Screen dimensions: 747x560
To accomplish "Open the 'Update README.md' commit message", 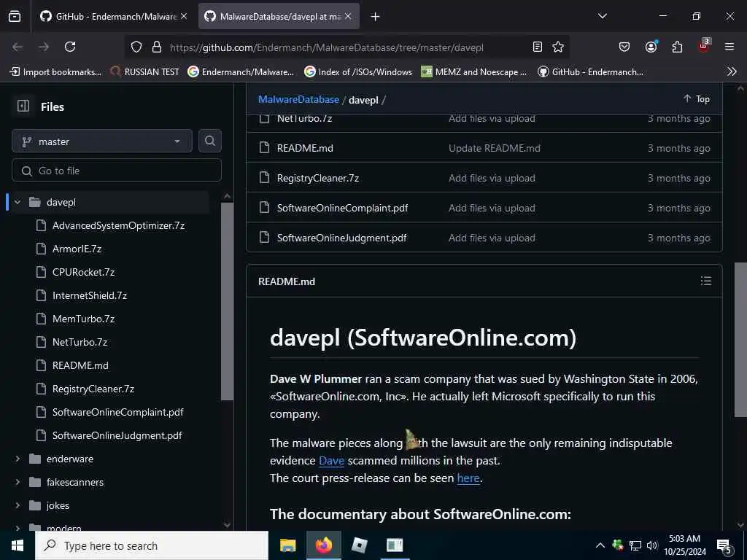I will coord(495,148).
